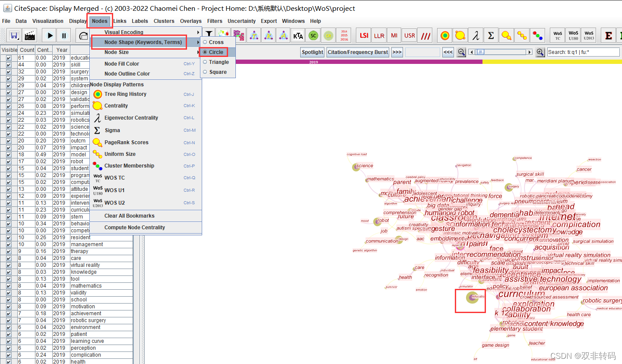Click the CR circle toolbar icon
The image size is (622, 364).
[328, 35]
